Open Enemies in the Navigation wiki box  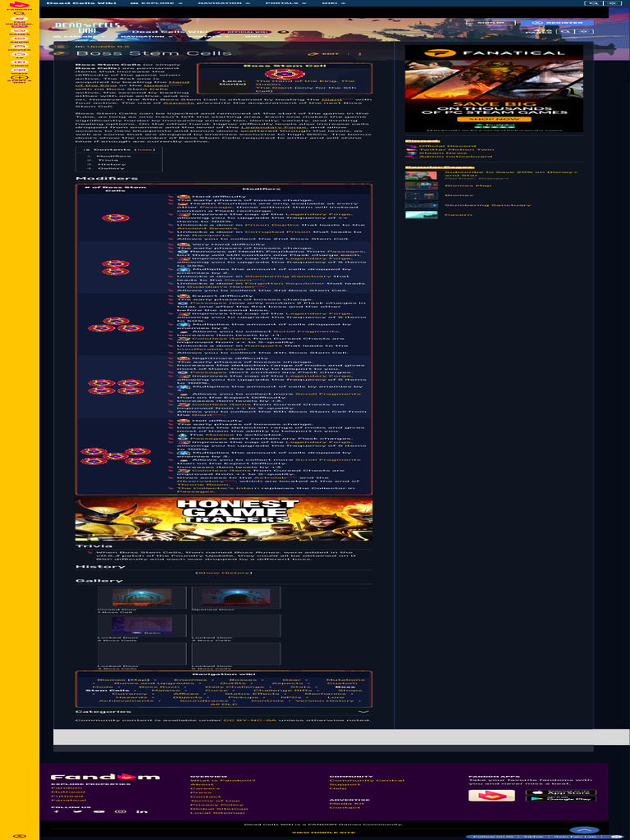[x=190, y=680]
